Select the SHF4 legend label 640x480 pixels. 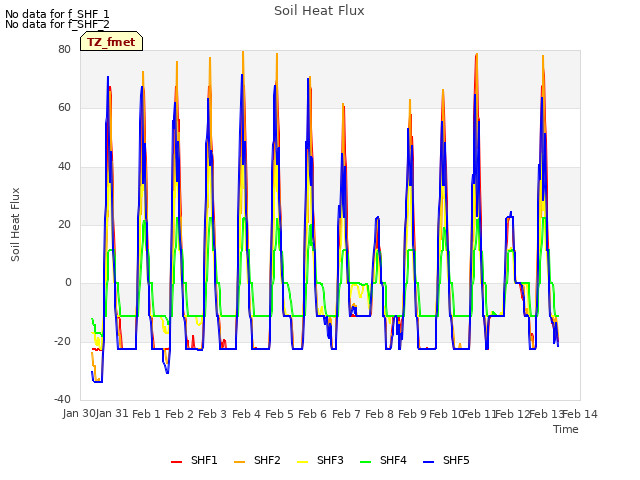pyautogui.click(x=393, y=460)
